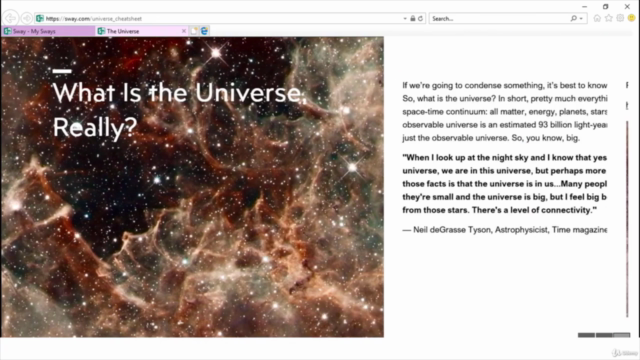The height and width of the screenshot is (360, 640).
Task: Open browser Tools gear icon
Action: pyautogui.click(x=620, y=18)
